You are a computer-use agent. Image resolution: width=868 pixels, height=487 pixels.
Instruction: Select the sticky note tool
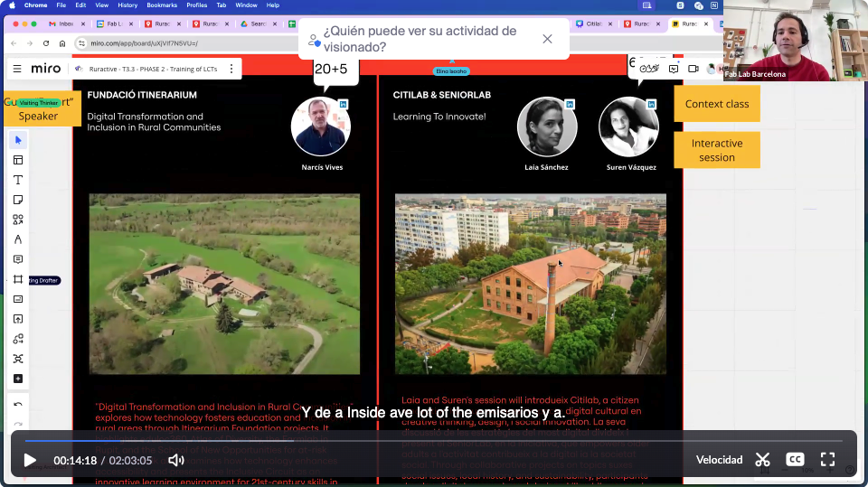18,200
